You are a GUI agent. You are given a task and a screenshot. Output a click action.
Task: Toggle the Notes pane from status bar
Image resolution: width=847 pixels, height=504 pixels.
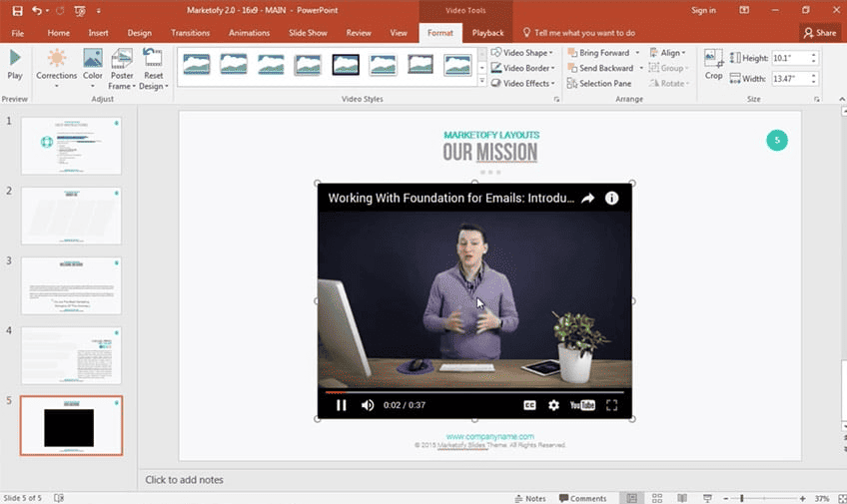tap(530, 499)
